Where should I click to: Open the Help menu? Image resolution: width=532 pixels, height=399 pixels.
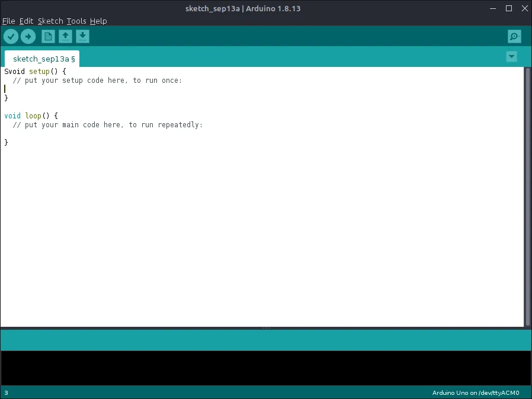pos(98,21)
